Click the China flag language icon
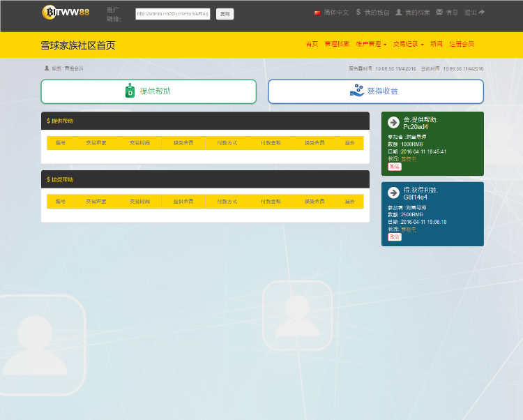 pos(317,13)
